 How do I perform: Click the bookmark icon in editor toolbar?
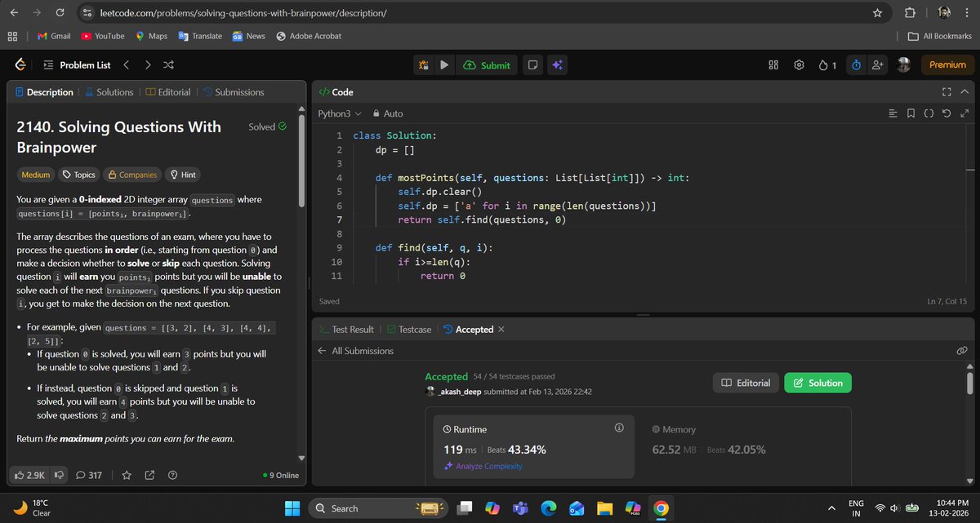[911, 113]
